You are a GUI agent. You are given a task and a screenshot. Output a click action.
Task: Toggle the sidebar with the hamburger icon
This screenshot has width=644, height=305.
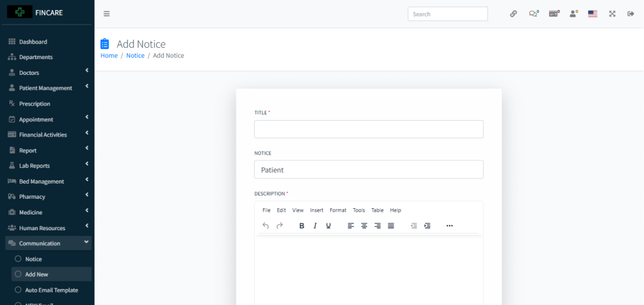106,14
